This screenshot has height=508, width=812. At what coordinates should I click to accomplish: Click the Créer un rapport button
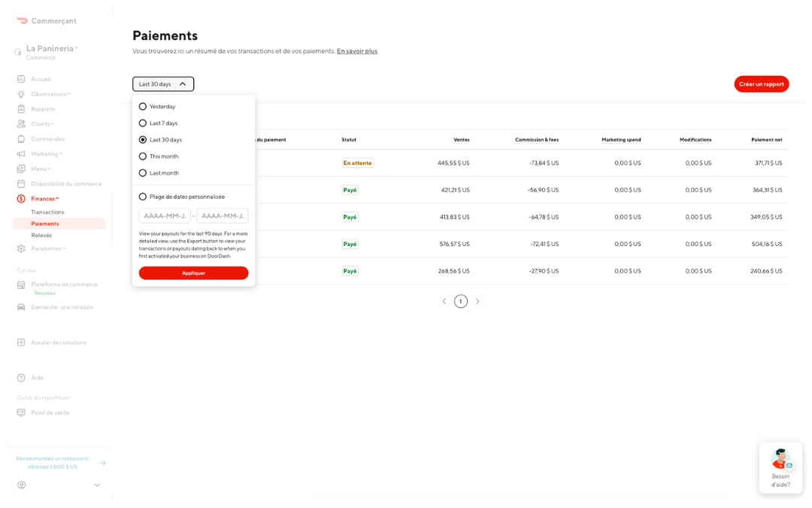click(761, 84)
